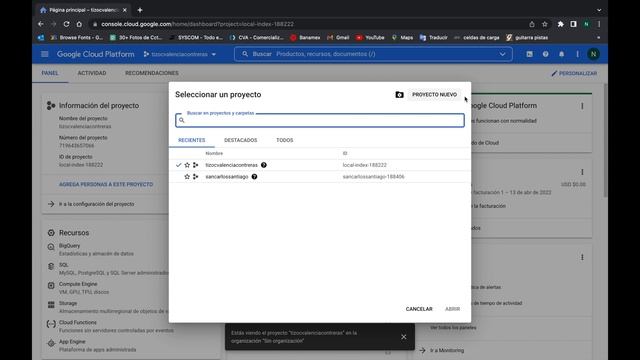Viewport: 640px width, 360px height.
Task: Open the help question mark icon in header
Action: [x=545, y=54]
